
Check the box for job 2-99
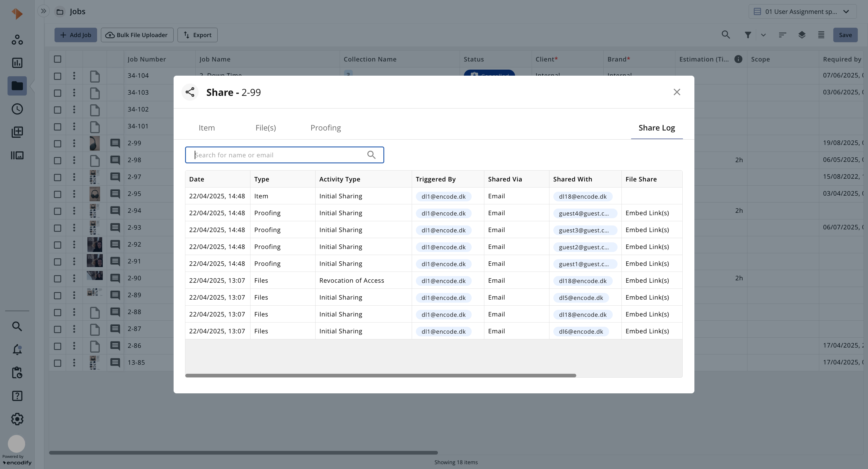pyautogui.click(x=58, y=143)
